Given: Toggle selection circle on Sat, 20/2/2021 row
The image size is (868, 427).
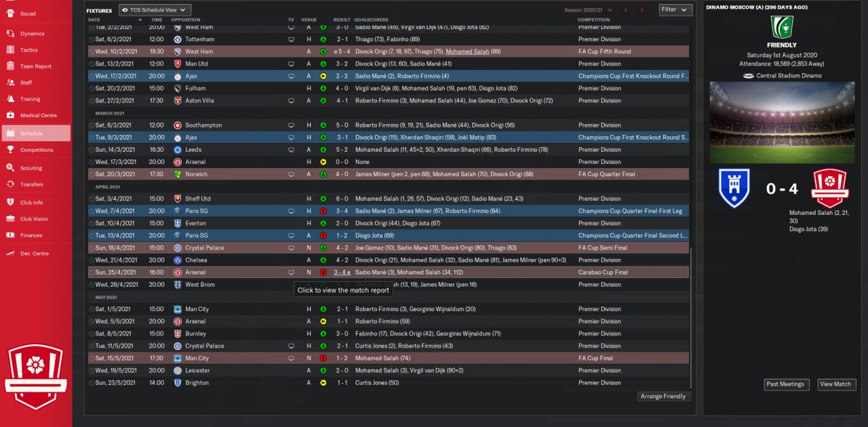Looking at the screenshot, I should click(92, 88).
